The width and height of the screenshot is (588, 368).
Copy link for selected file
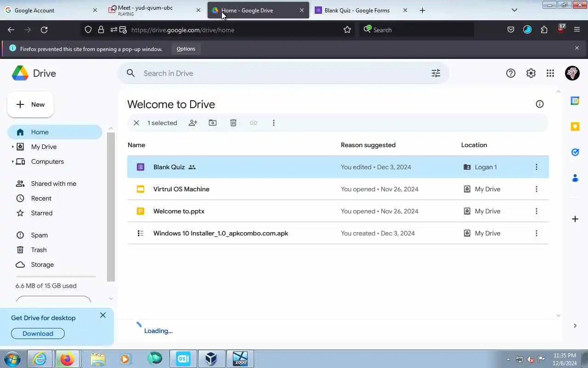click(254, 123)
